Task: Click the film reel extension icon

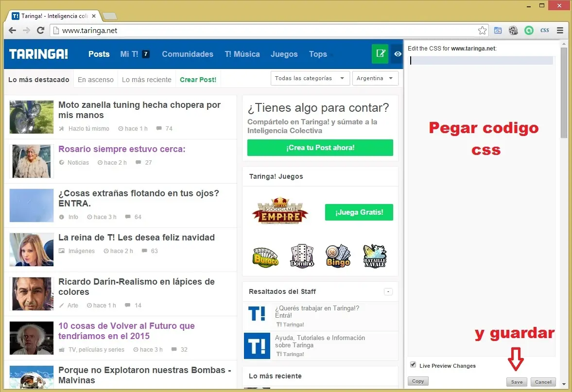Action: click(513, 31)
